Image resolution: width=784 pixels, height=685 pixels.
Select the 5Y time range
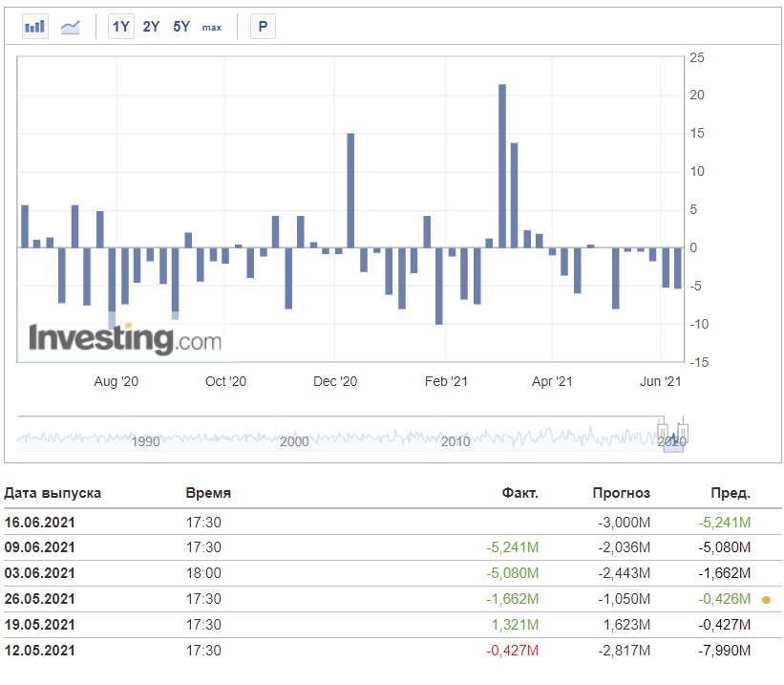click(x=181, y=27)
